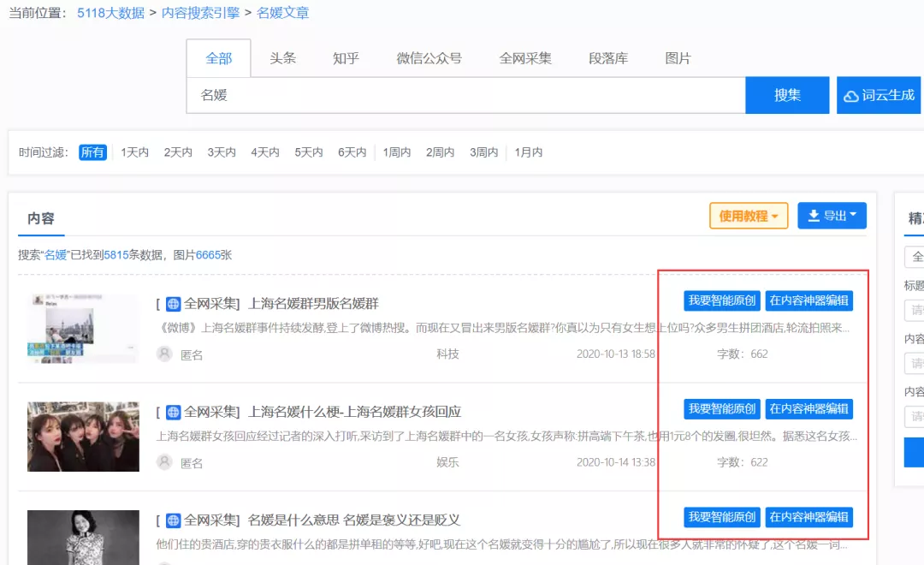Open the 图片 tab
The width and height of the screenshot is (924, 565).
pyautogui.click(x=678, y=58)
